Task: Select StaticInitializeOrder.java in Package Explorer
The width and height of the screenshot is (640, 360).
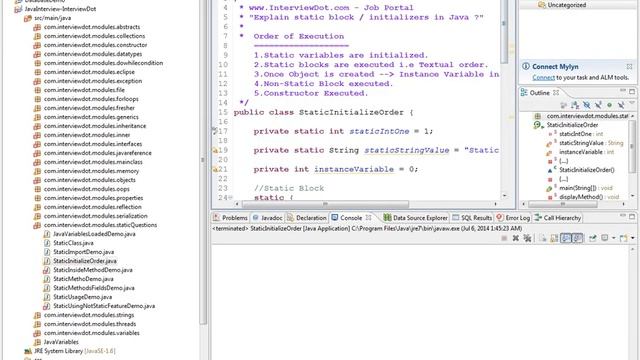Action: coord(84,261)
